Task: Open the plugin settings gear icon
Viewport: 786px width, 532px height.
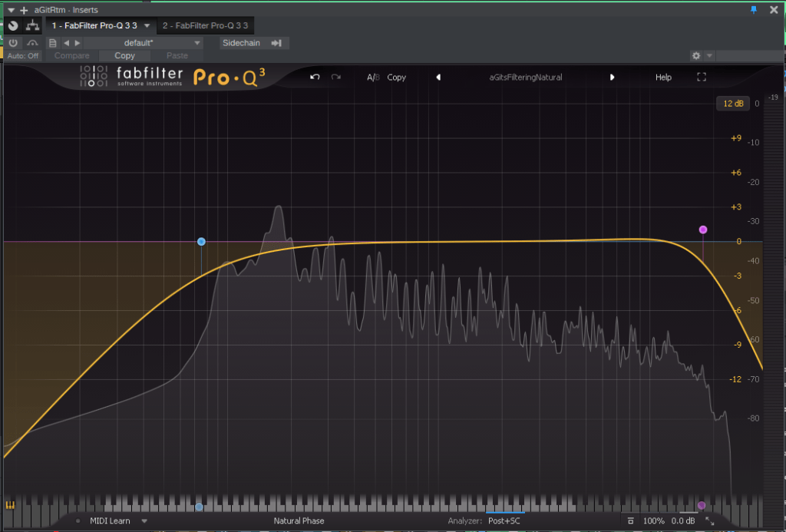Action: click(x=695, y=56)
